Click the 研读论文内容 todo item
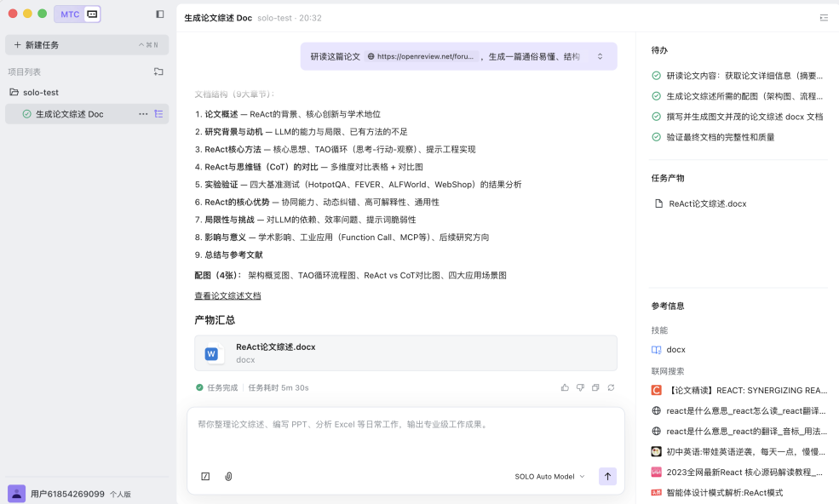Screen dimensions: 839x504 (738, 76)
